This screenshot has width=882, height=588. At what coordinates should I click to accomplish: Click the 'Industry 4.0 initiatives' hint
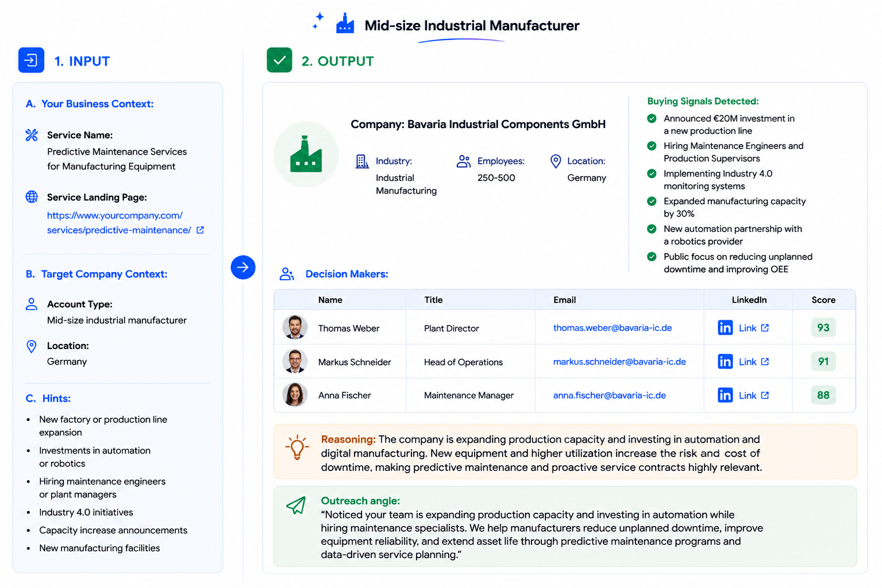pyautogui.click(x=86, y=512)
